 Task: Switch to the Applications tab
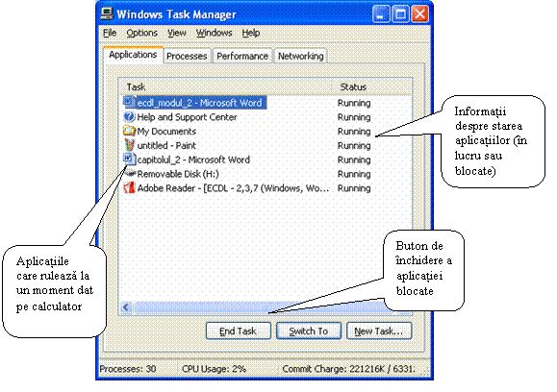tap(133, 55)
